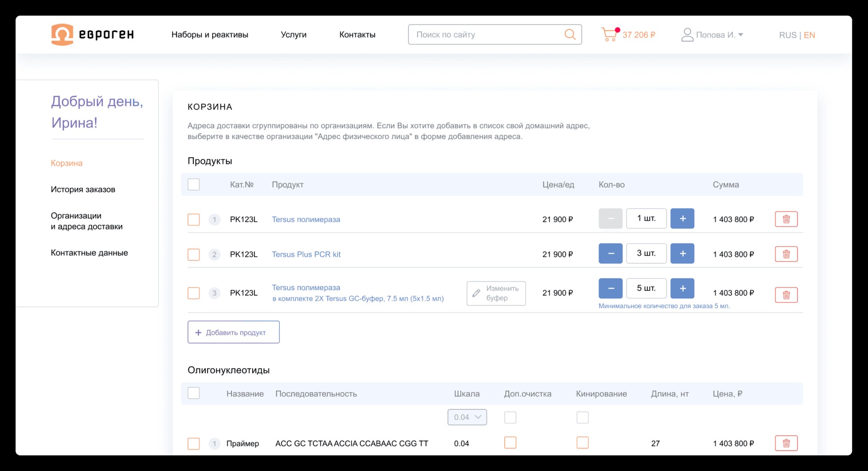Enable Доп.очистка for the Праймер row
The height and width of the screenshot is (471, 868).
click(x=510, y=443)
